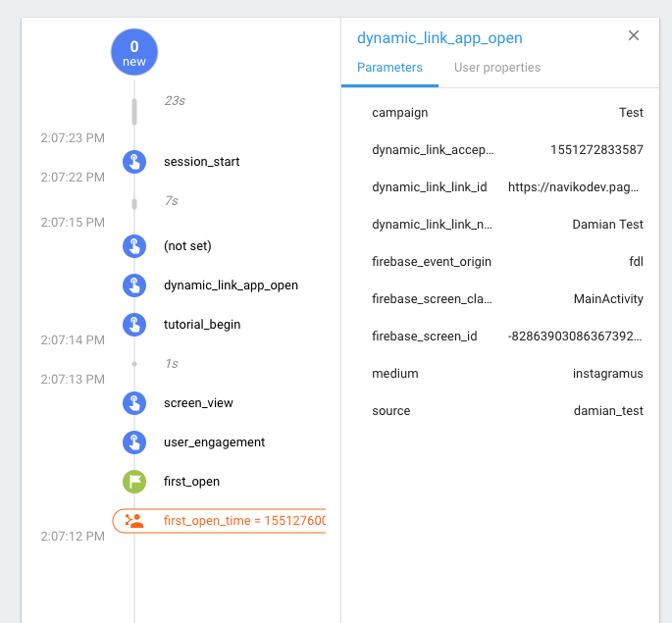Switch to the User properties tab
This screenshot has height=623, width=672.
[x=496, y=68]
